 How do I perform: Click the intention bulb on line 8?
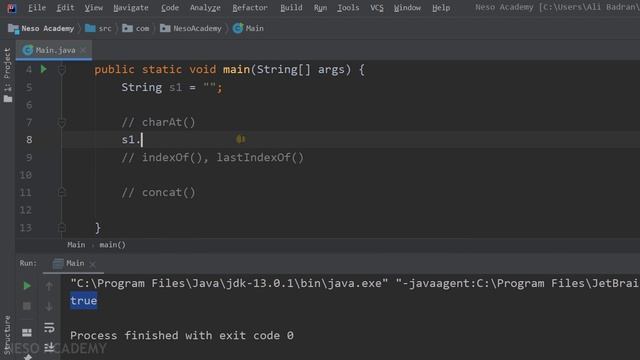point(240,140)
